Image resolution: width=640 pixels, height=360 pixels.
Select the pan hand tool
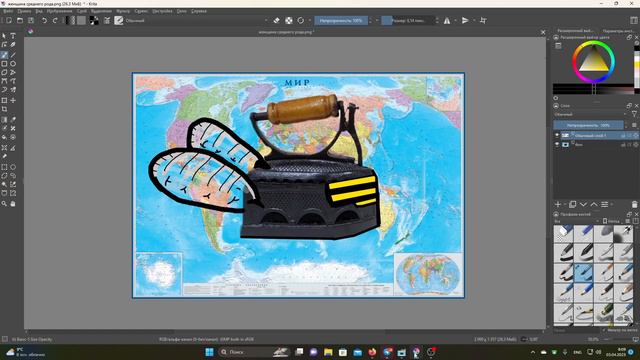pos(13,203)
